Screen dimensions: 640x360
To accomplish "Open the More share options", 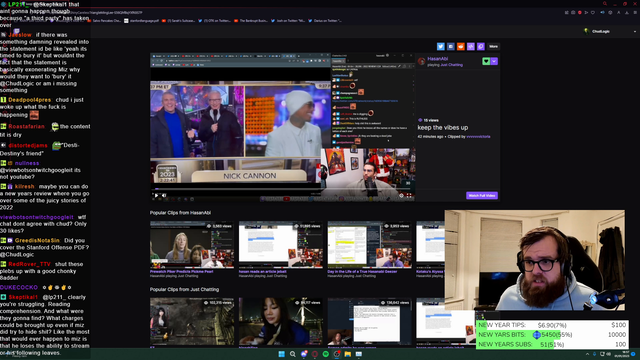I will pyautogui.click(x=493, y=47).
